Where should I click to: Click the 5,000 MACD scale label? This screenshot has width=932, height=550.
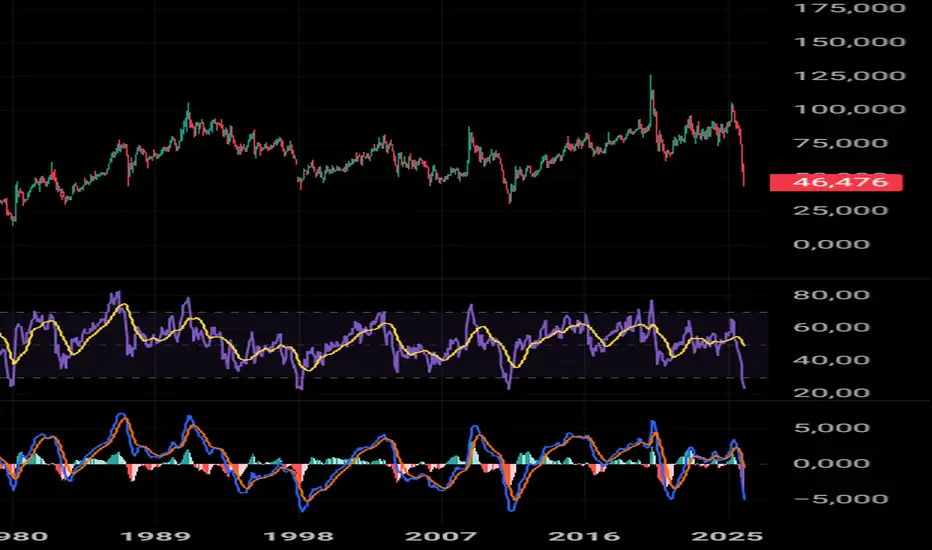coord(832,428)
